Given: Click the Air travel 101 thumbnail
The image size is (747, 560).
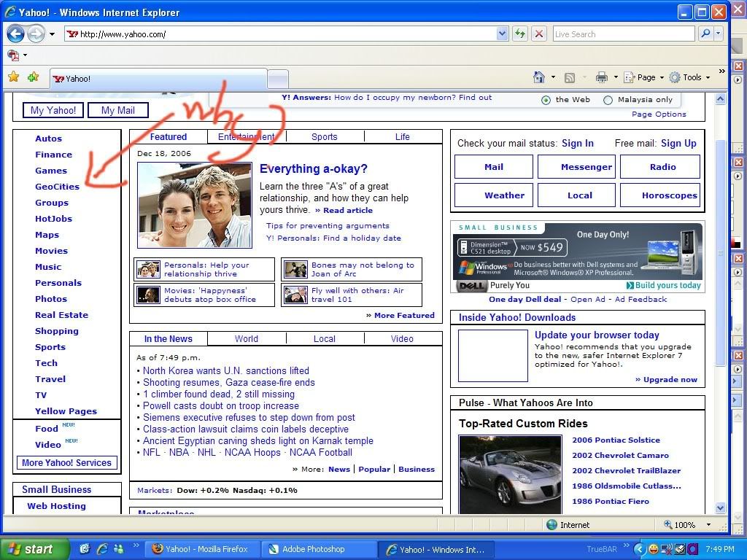Looking at the screenshot, I should 295,295.
